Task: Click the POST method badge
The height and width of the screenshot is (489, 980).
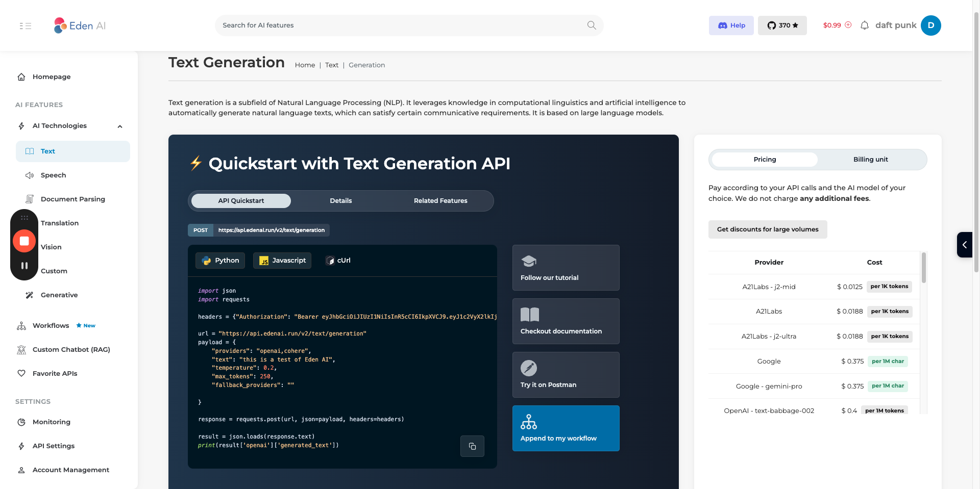Action: tap(201, 230)
